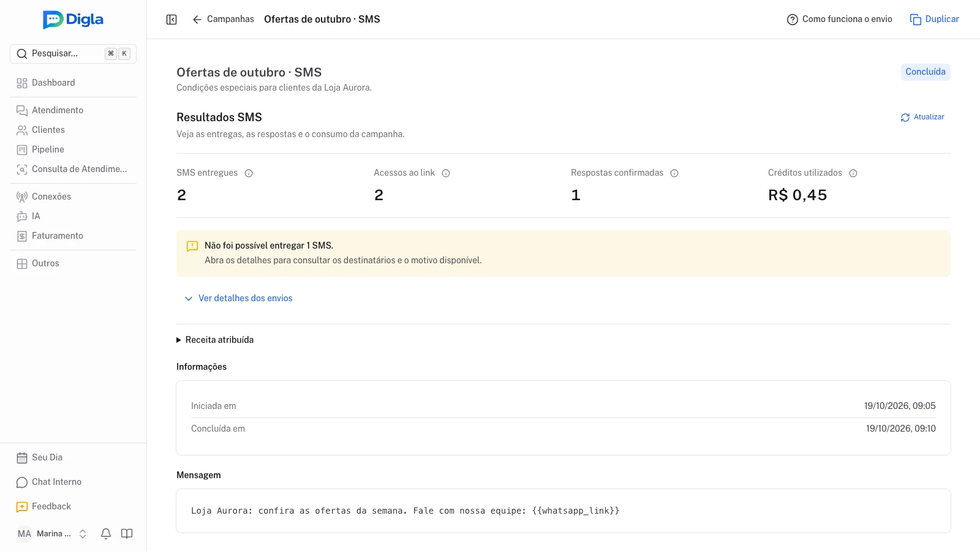This screenshot has height=551, width=980.
Task: Refresh results with Atualizar
Action: point(922,117)
